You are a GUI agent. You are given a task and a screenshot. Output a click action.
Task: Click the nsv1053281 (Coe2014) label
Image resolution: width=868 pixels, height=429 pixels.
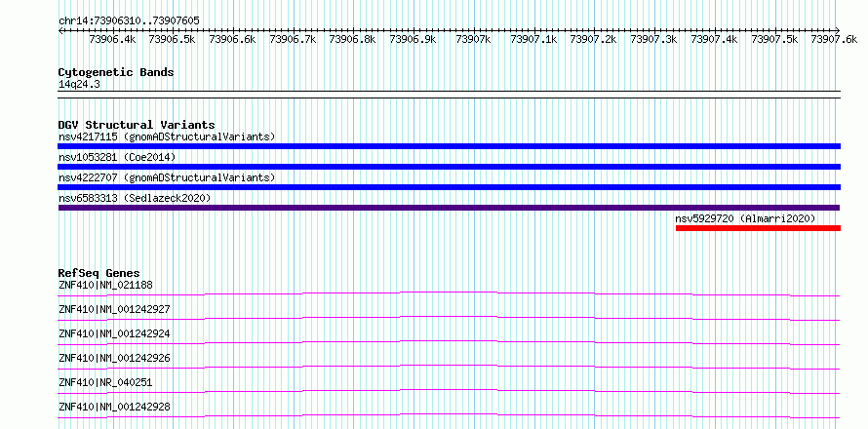[x=117, y=157]
